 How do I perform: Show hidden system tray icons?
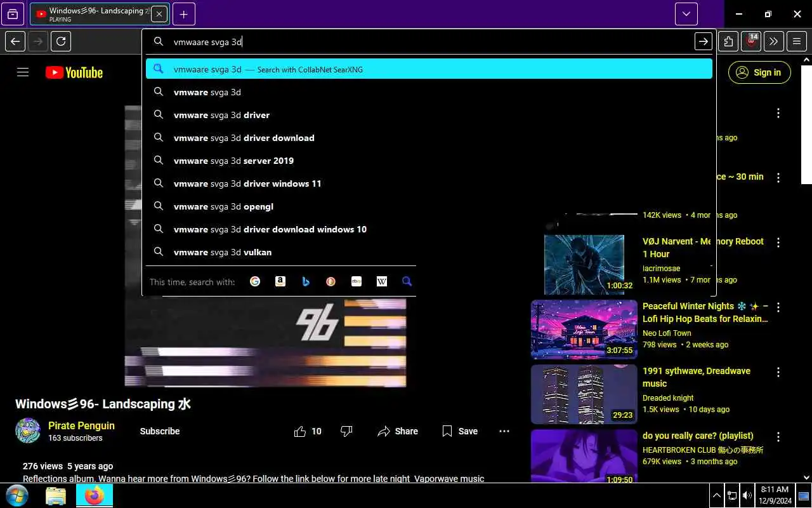(717, 495)
